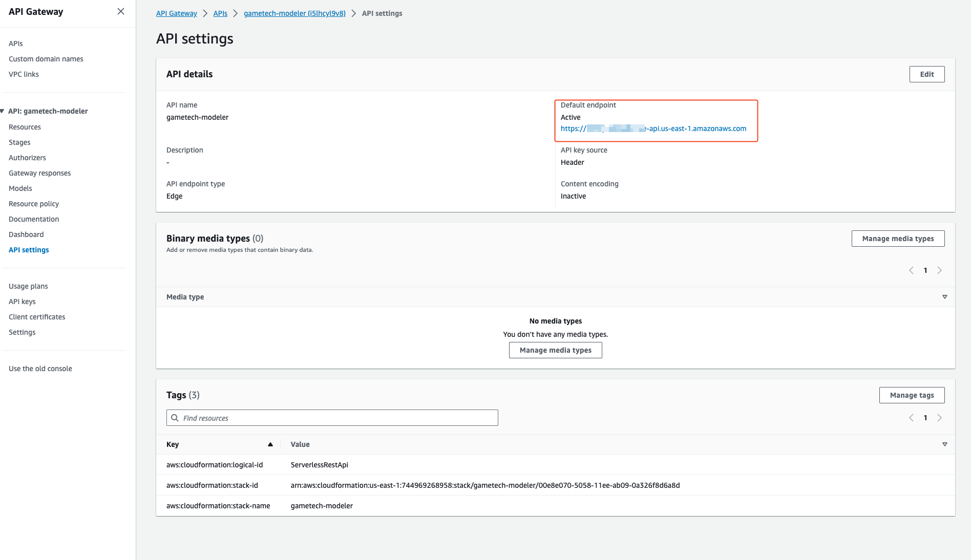This screenshot has height=560, width=971.
Task: Select page 1 of Tags pagination
Action: tap(925, 418)
